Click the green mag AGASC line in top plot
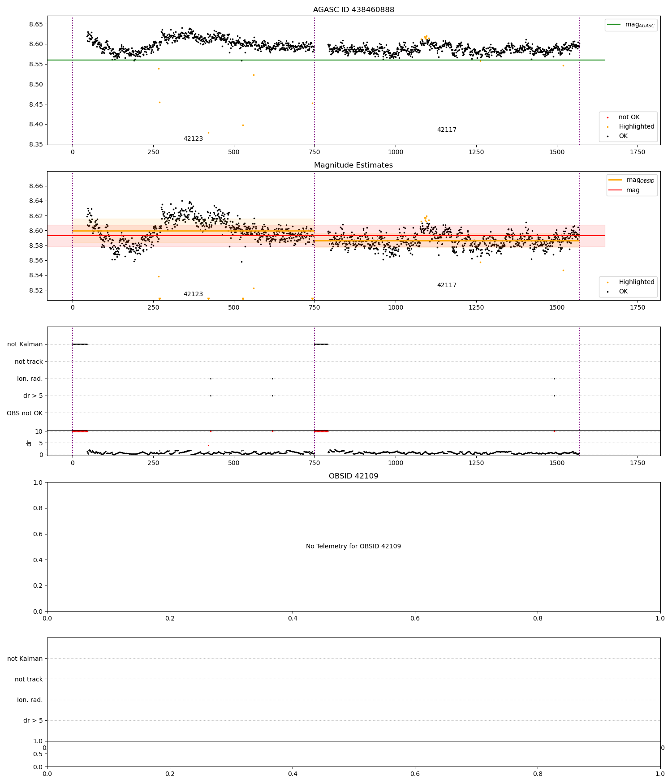This screenshot has width=672, height=784. (x=326, y=60)
